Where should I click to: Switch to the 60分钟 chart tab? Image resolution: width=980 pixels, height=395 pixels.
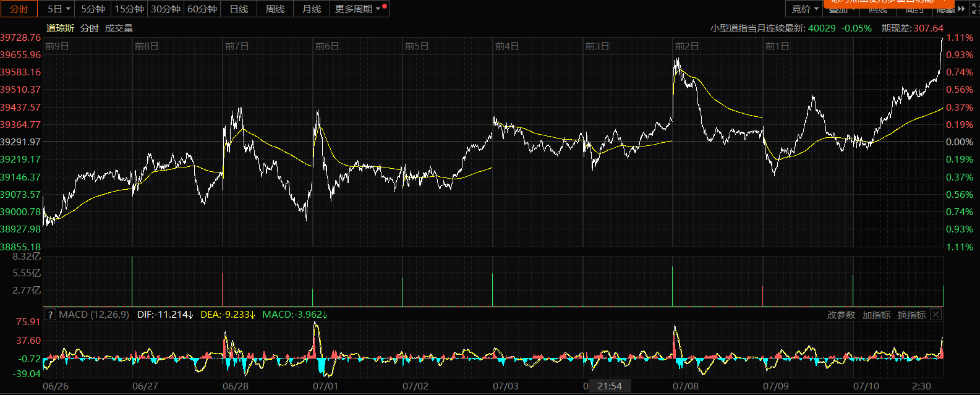(x=202, y=9)
